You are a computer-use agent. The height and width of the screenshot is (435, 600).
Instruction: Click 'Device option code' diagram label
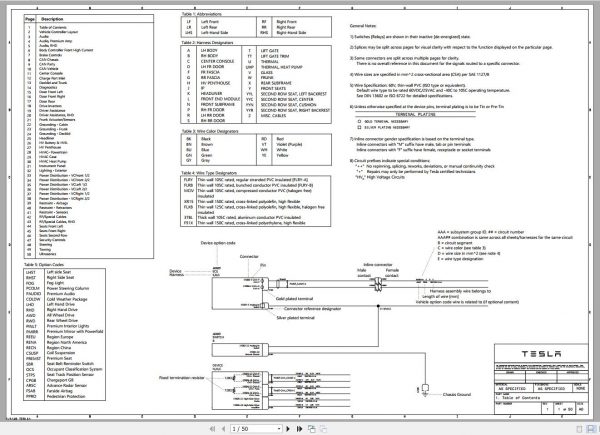click(x=218, y=243)
